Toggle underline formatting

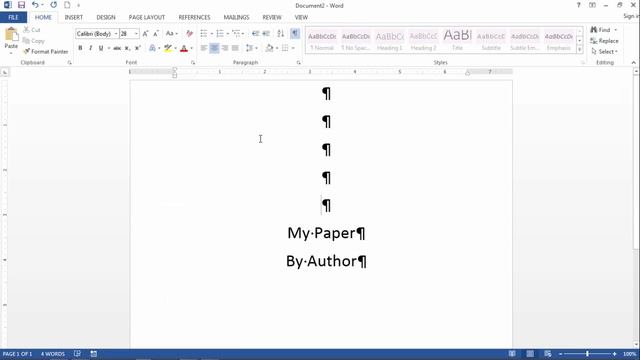tap(101, 48)
